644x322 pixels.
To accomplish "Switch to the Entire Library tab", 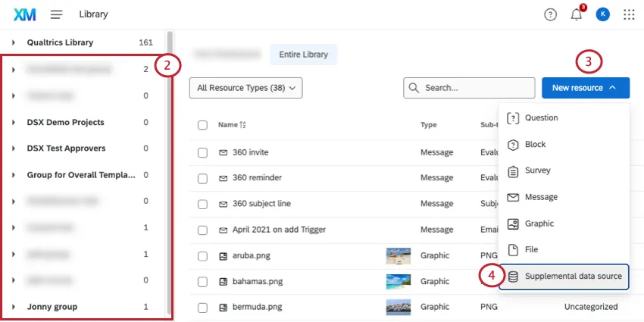I will tap(303, 54).
